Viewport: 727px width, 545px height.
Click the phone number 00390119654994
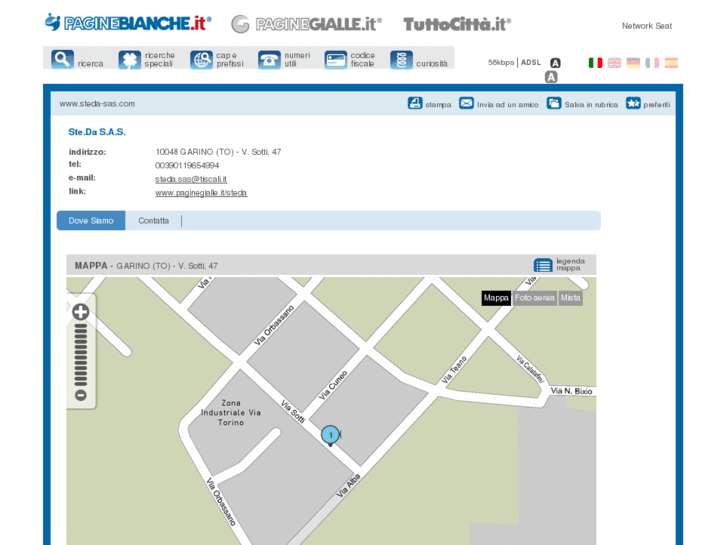pos(187,166)
